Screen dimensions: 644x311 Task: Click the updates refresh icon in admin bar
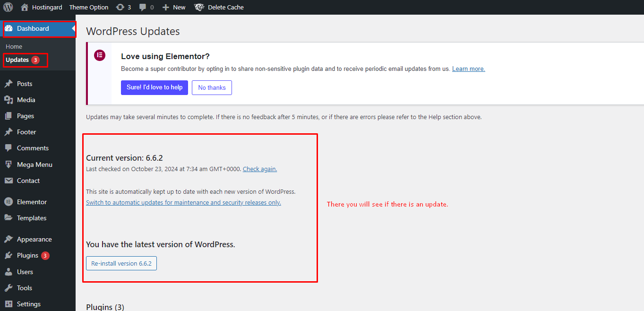point(120,7)
